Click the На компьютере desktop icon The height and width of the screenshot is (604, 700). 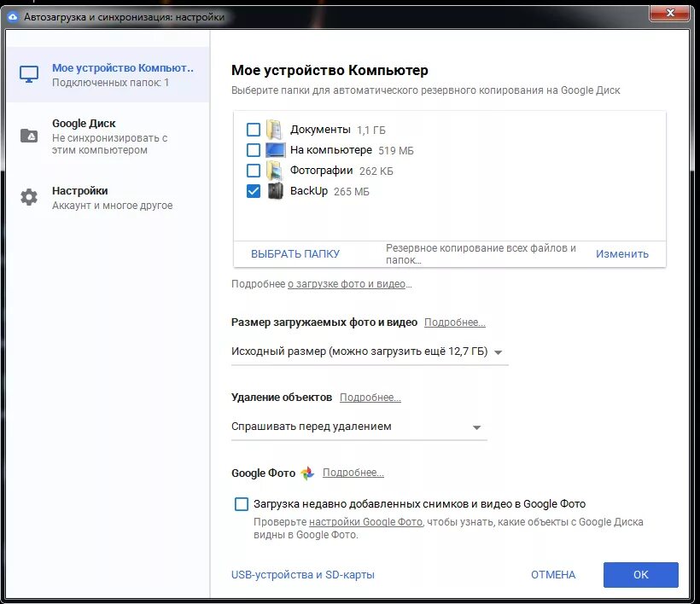point(275,150)
